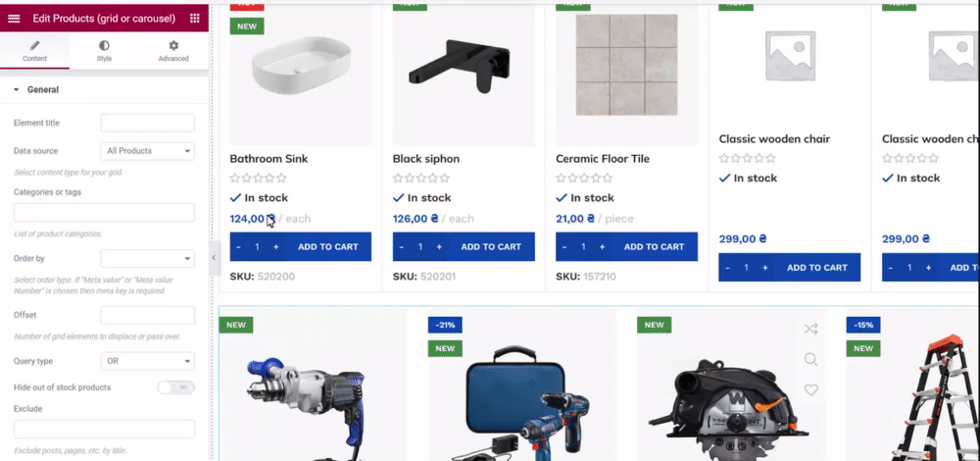
Task: Toggle Hide out of stock products
Action: click(x=176, y=387)
